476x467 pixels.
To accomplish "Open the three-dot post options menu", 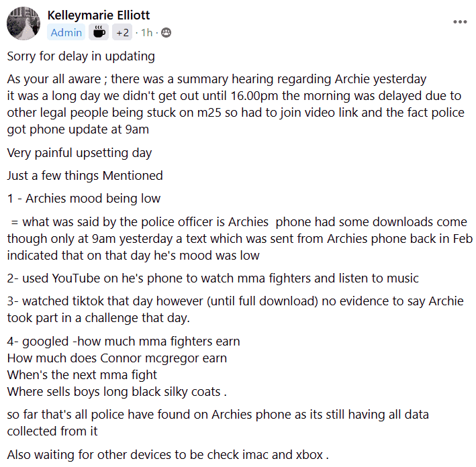I will coord(460,21).
